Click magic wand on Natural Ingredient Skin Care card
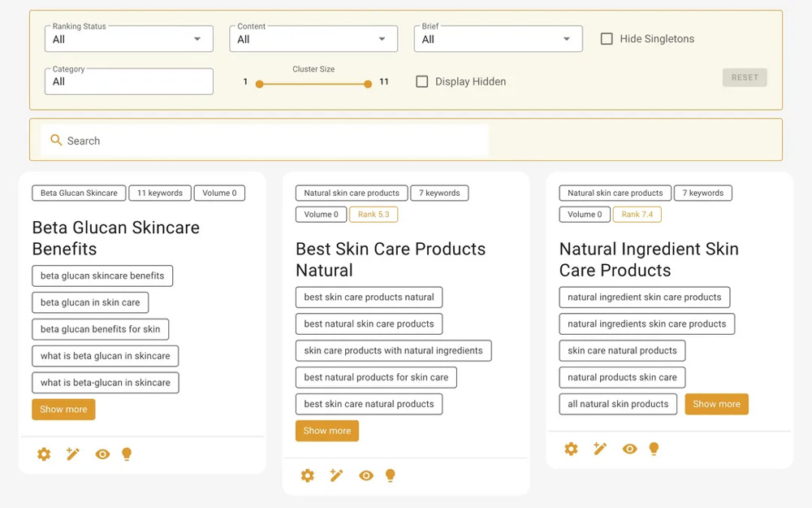Screen dimensions: 812x508 [x=600, y=449]
